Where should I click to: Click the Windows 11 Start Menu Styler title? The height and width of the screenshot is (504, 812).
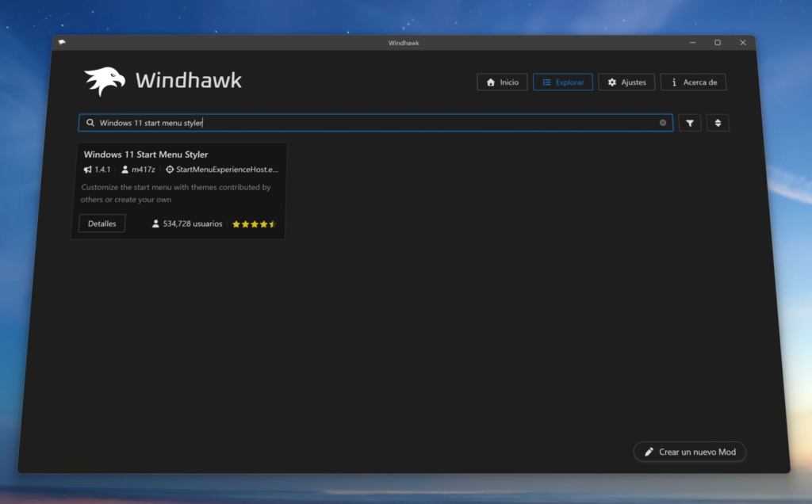click(146, 155)
